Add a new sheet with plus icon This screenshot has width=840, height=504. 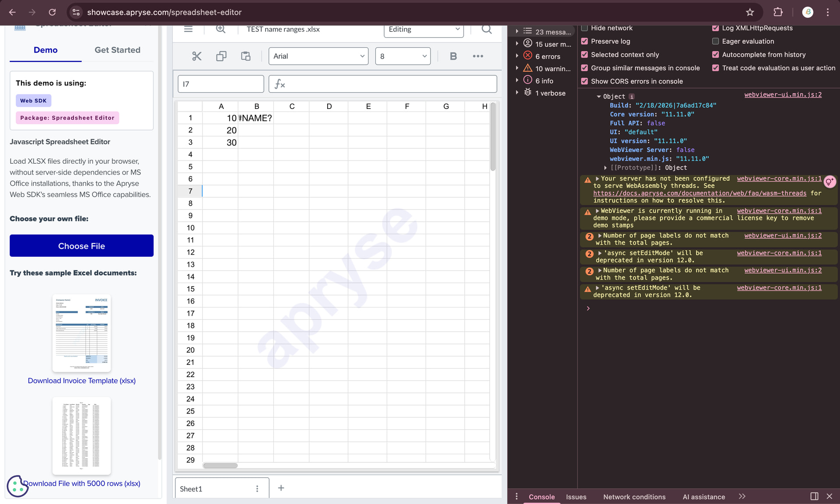point(281,488)
